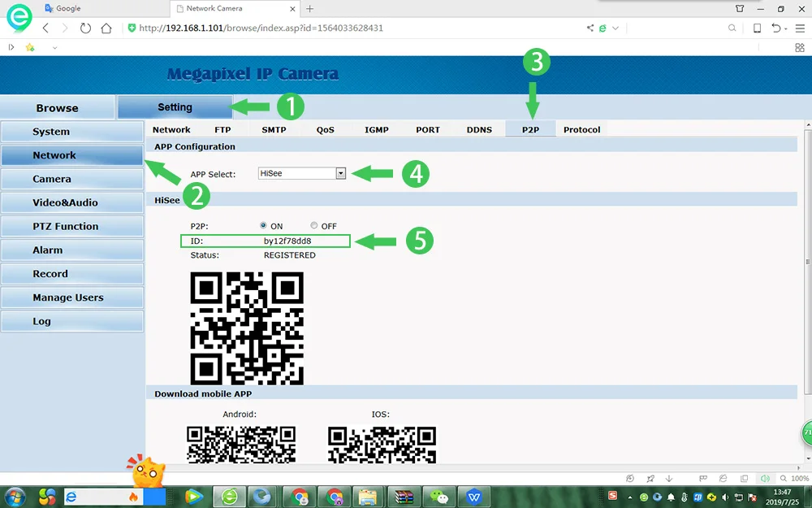This screenshot has height=508, width=812.
Task: Click the search magnifier in the browser toolbar
Action: 732,28
